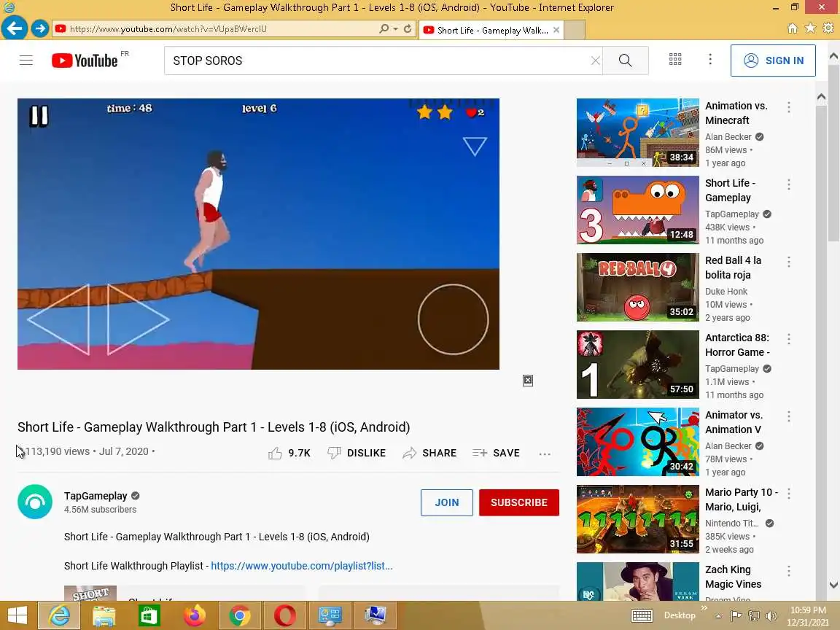
Task: Select the Short Life - Gameplay Walk... tab
Action: (491, 30)
